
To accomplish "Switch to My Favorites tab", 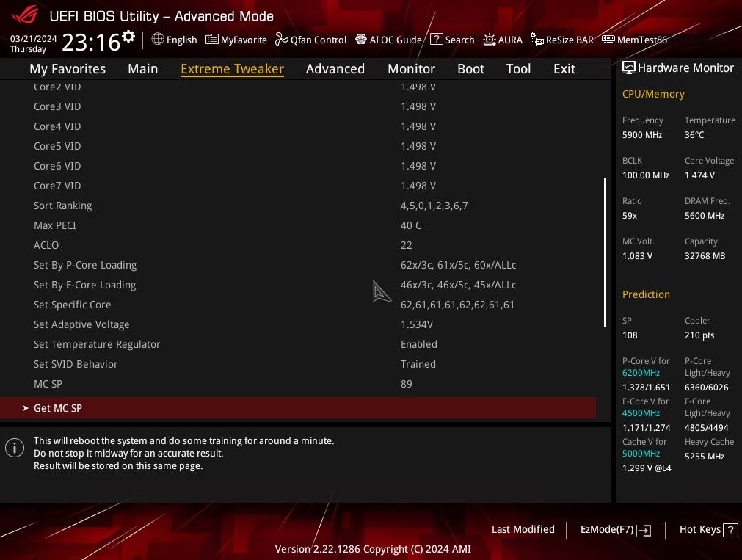I will 68,69.
